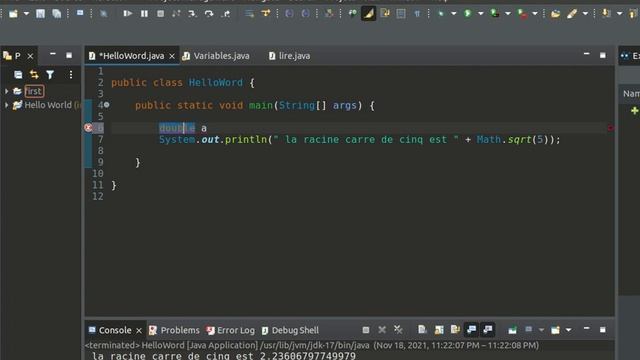640x360 pixels.
Task: Expand the Hello World project tree node
Action: pyautogui.click(x=6, y=105)
